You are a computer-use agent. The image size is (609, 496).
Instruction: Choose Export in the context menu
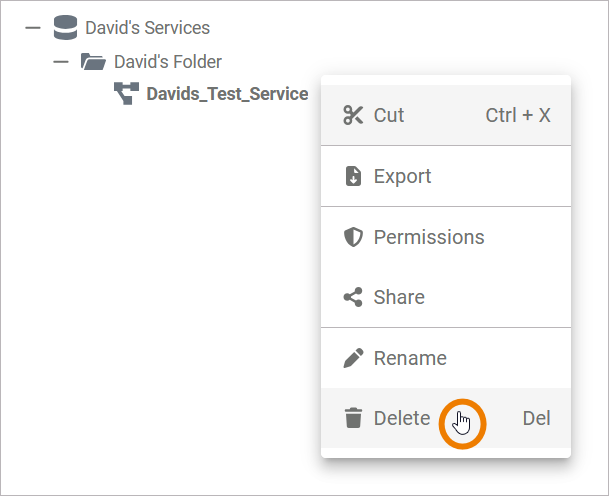pos(402,176)
